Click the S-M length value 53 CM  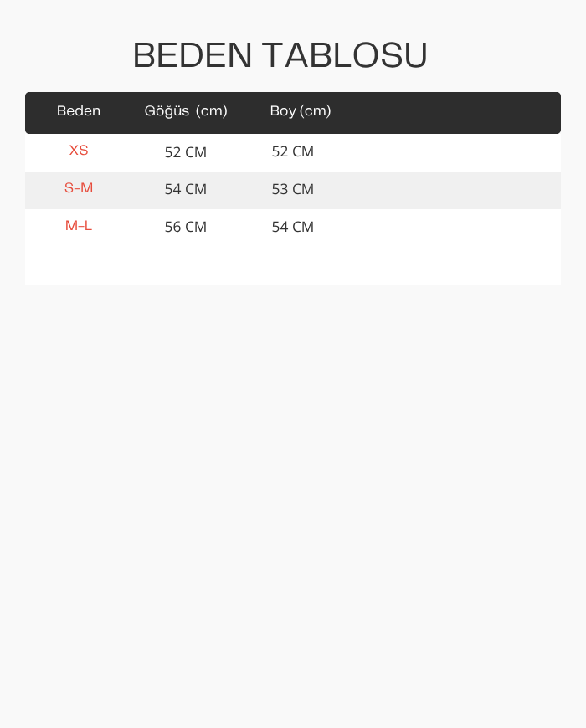tap(293, 189)
